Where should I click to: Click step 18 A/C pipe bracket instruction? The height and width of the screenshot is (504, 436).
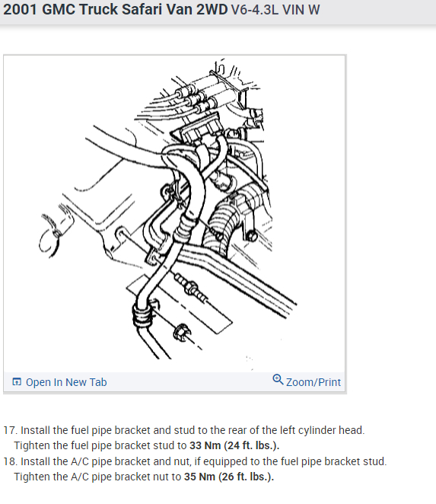click(195, 461)
